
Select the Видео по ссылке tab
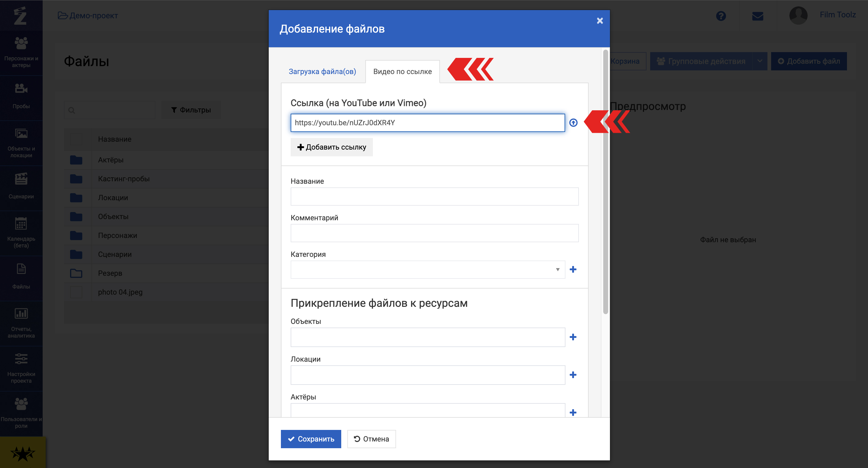point(402,71)
